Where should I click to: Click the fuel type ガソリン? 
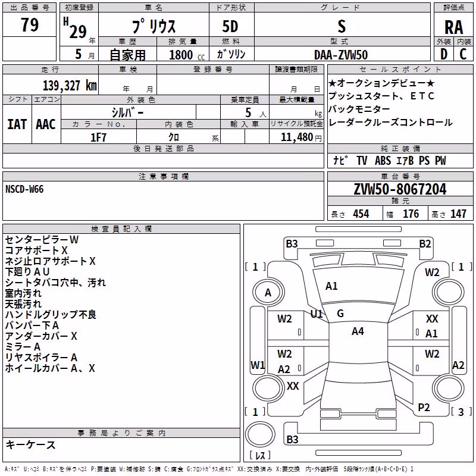[x=231, y=54]
